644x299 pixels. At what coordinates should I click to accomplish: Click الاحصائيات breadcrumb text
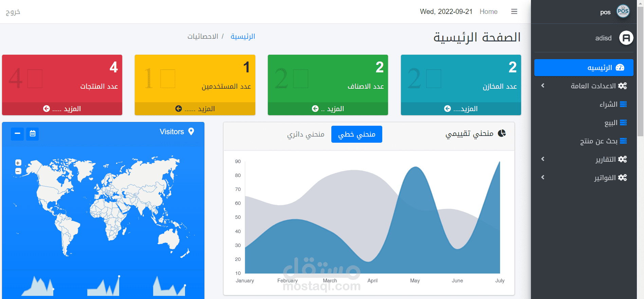tap(203, 36)
